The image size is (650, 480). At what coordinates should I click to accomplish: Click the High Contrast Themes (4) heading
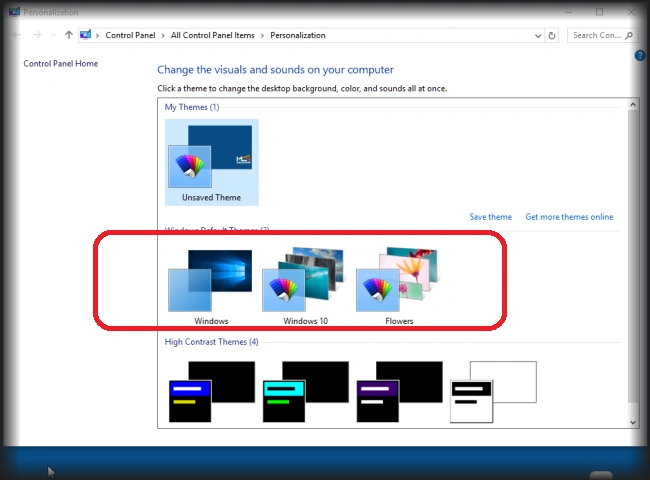click(211, 342)
